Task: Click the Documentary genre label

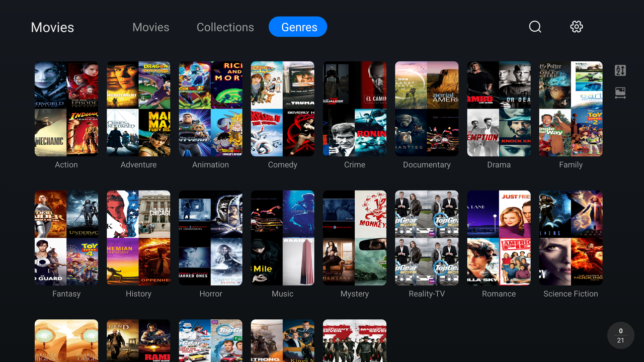Action: [427, 165]
